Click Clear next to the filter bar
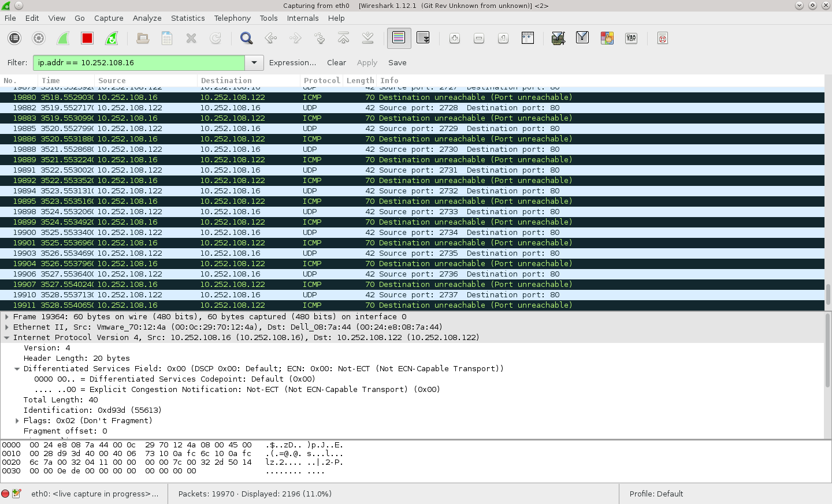The height and width of the screenshot is (504, 832). pos(336,62)
